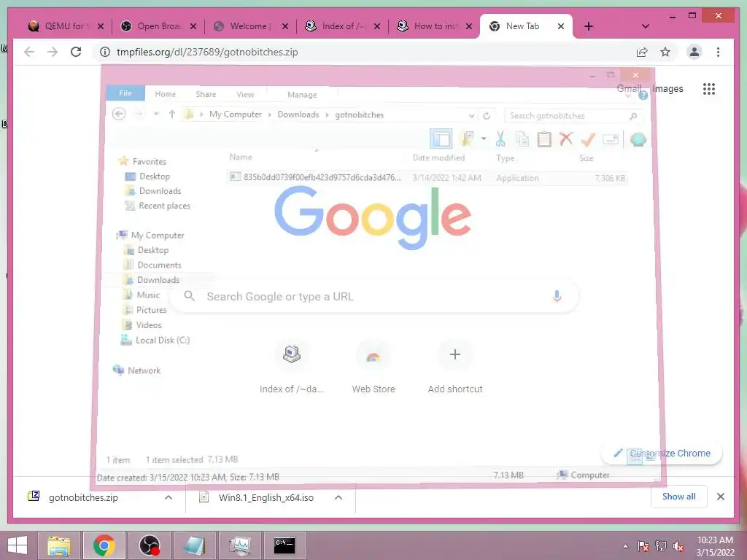This screenshot has height=560, width=747.
Task: Open the File menu in Explorer
Action: pos(125,93)
